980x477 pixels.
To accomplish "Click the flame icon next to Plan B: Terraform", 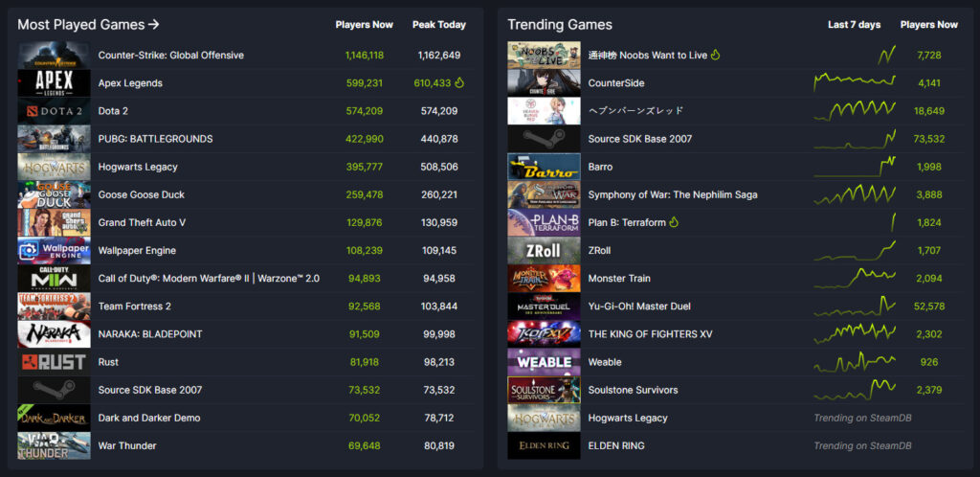I will coord(674,223).
